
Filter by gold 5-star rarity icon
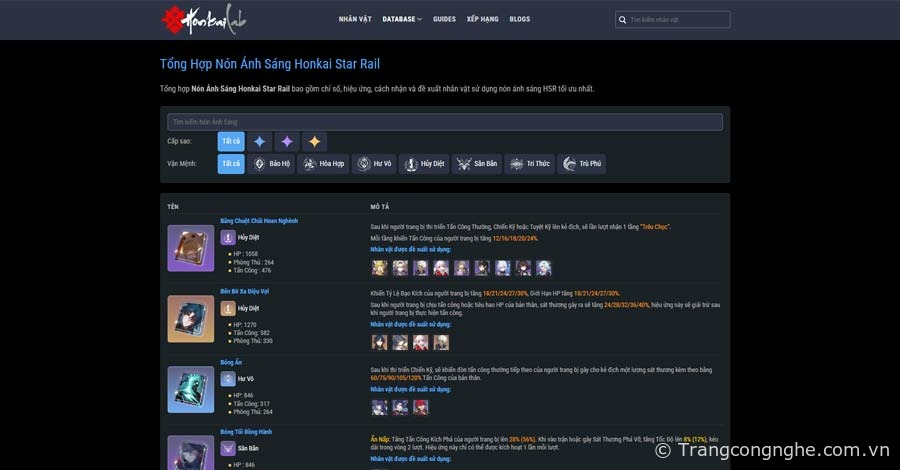point(314,142)
